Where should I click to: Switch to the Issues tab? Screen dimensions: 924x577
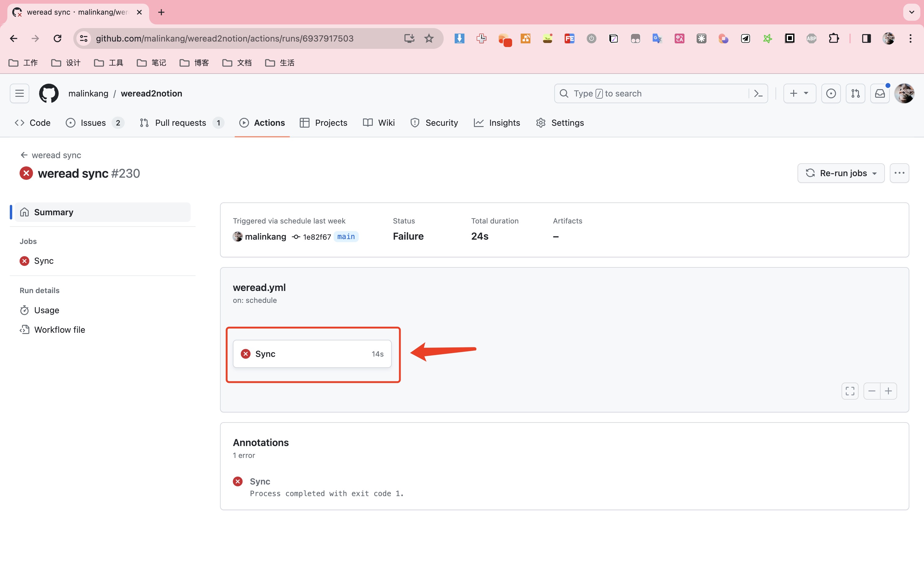coord(93,123)
